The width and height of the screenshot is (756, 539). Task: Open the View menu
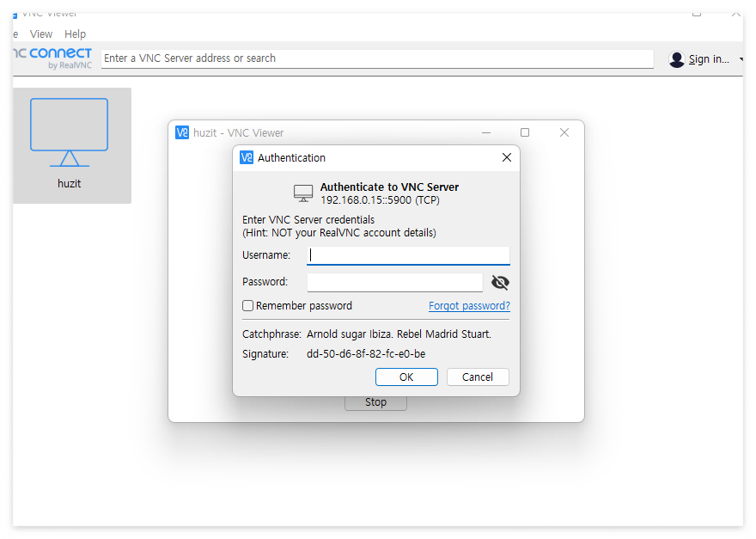41,34
